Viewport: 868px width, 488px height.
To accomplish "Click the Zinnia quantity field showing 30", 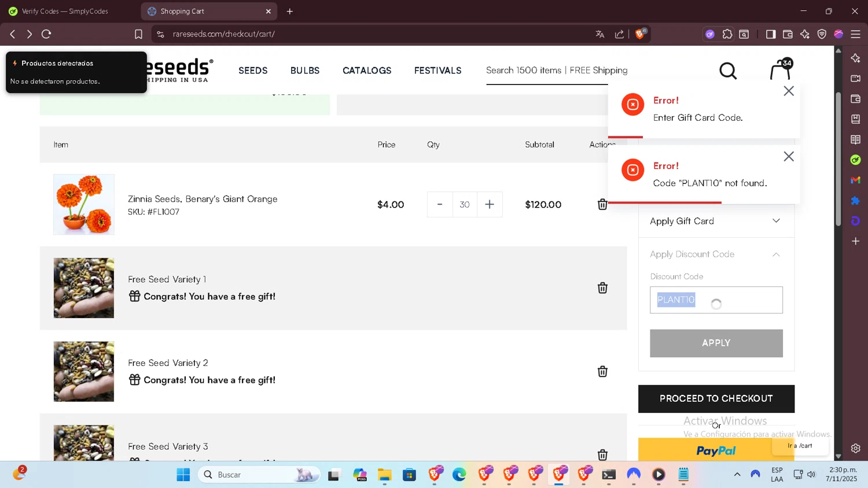I will pos(465,204).
